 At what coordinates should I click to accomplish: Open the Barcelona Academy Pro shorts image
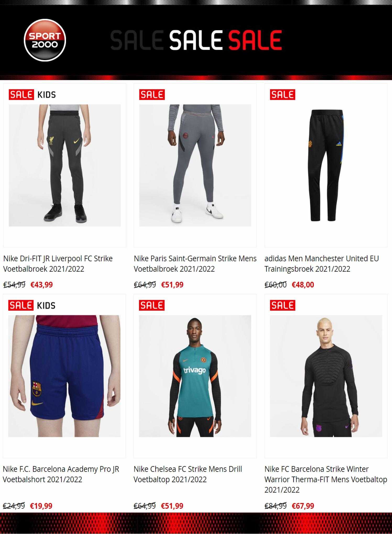pyautogui.click(x=64, y=376)
